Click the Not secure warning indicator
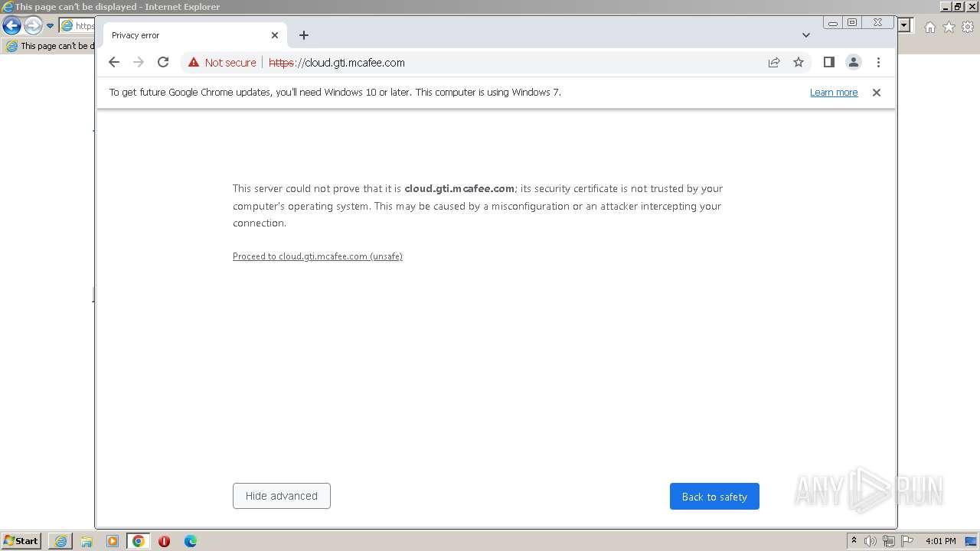This screenshot has width=980, height=551. coord(222,63)
